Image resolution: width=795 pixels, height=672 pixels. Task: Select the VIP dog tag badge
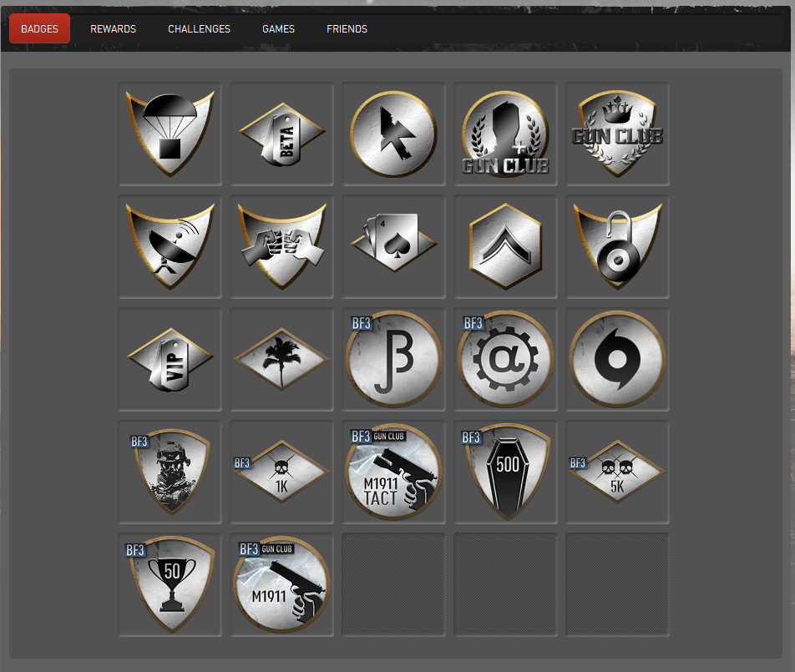170,359
